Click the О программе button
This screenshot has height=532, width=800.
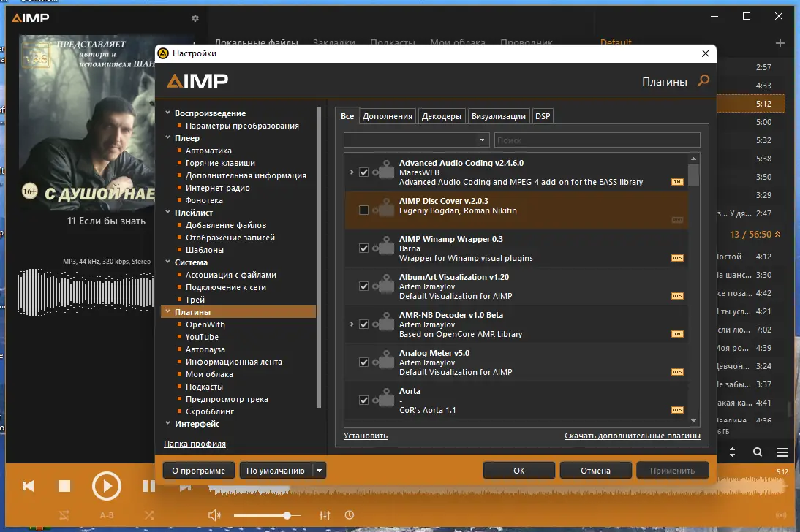tap(198, 471)
